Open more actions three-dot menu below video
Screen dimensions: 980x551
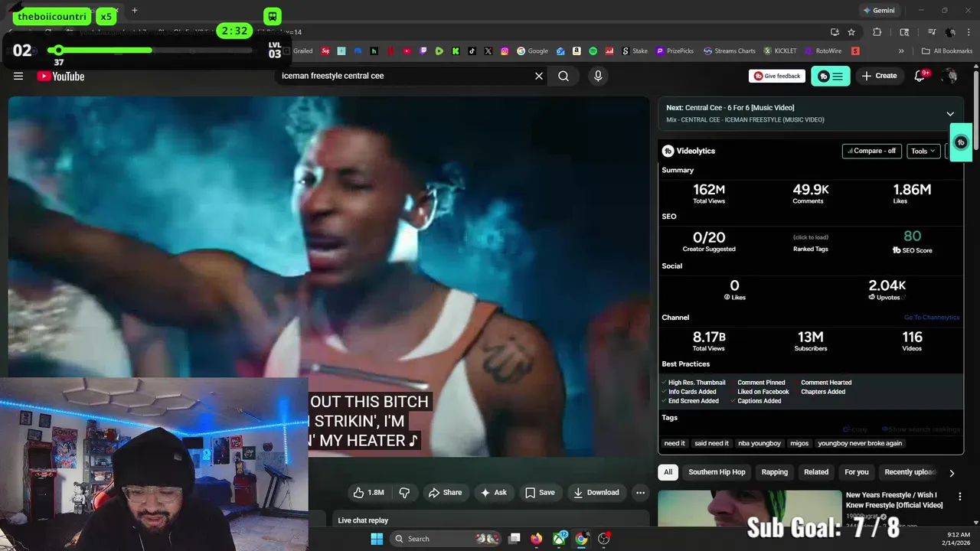641,492
